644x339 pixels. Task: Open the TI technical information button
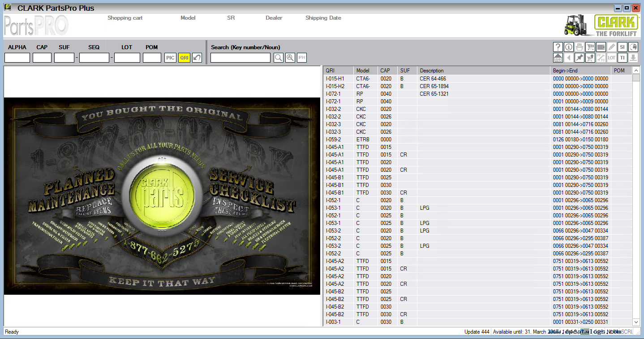[623, 58]
